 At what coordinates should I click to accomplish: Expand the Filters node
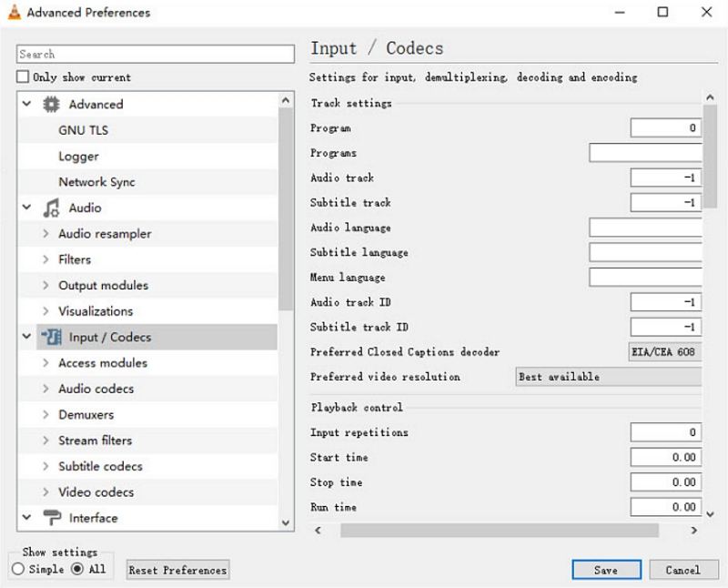click(45, 259)
